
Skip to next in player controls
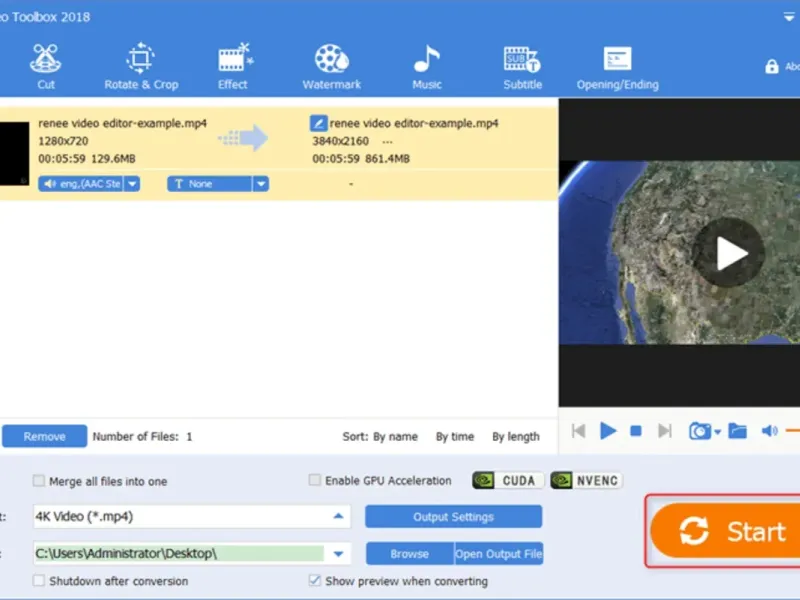(665, 431)
